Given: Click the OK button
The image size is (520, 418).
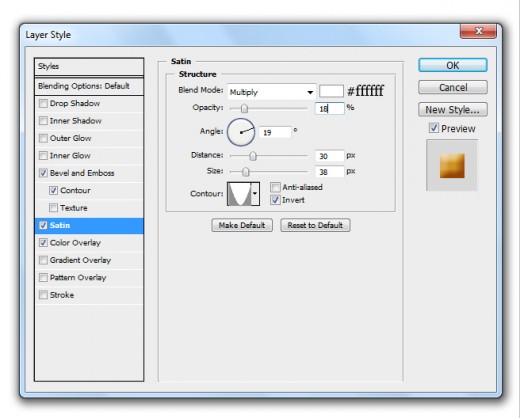Looking at the screenshot, I should click(453, 65).
